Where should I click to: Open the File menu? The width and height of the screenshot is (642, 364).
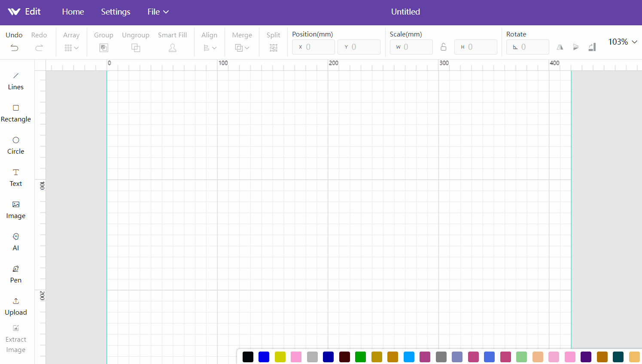click(x=158, y=12)
